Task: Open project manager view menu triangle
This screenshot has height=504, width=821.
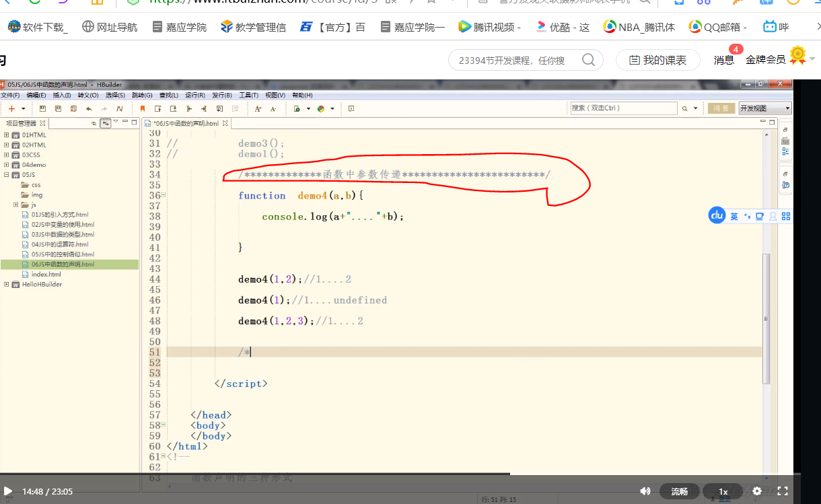Action: coord(116,122)
